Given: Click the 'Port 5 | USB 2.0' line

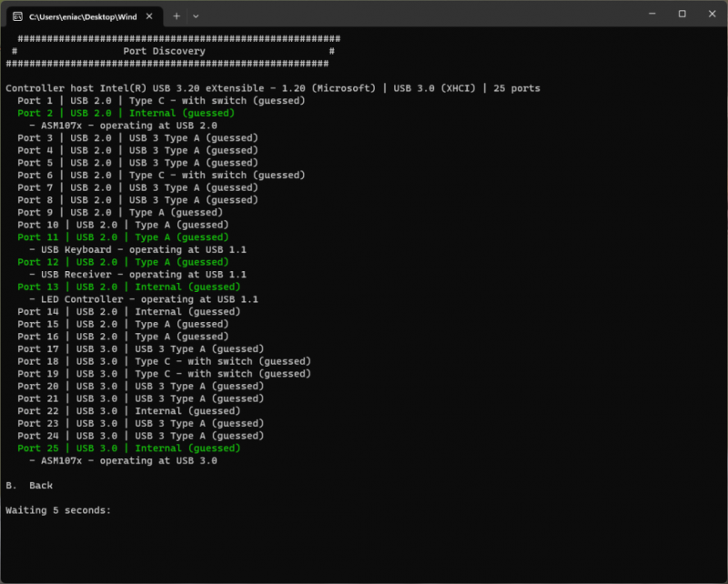Looking at the screenshot, I should point(137,163).
